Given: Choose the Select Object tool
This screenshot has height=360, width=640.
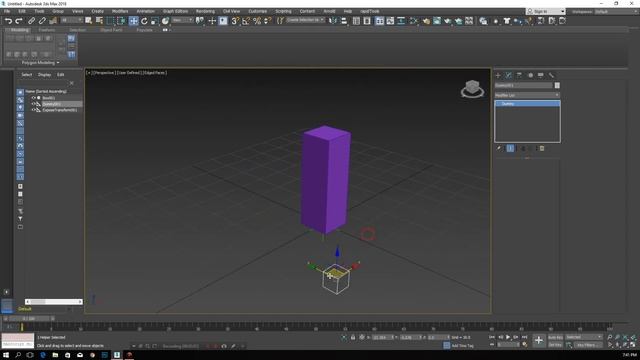Looking at the screenshot, I should point(89,21).
